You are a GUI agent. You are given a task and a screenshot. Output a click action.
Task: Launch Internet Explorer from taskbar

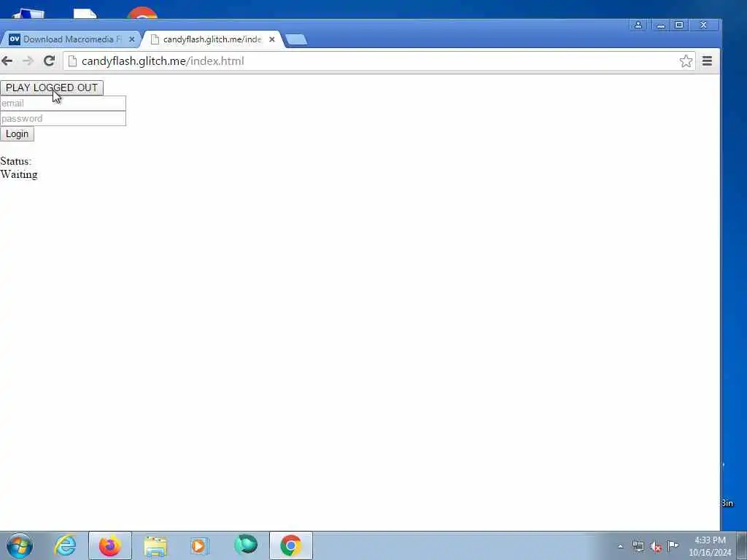click(x=65, y=545)
